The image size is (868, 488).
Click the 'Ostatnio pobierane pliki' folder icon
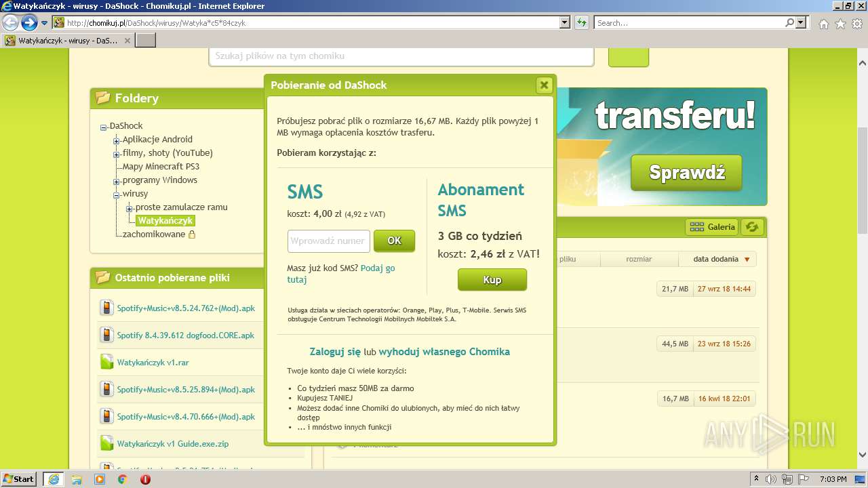(103, 277)
